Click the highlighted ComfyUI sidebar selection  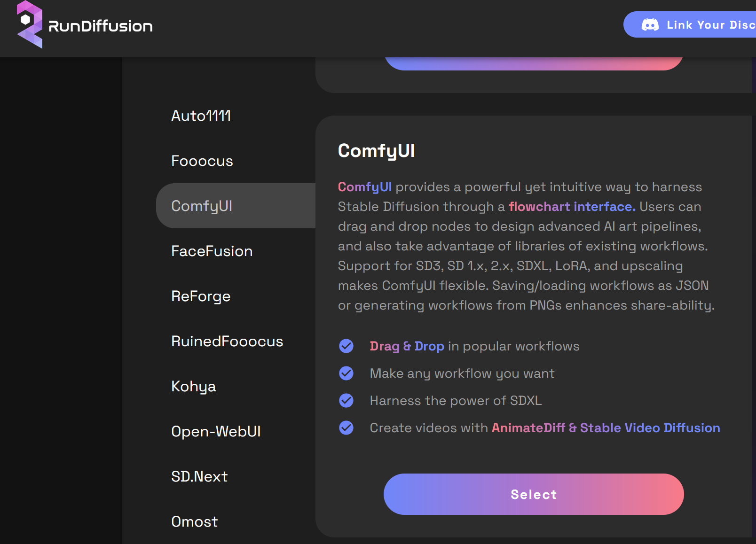[202, 206]
